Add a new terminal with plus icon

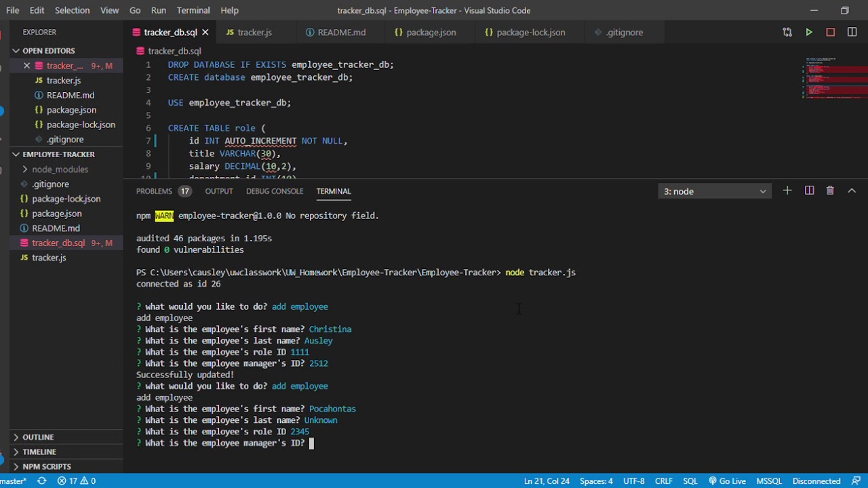787,191
